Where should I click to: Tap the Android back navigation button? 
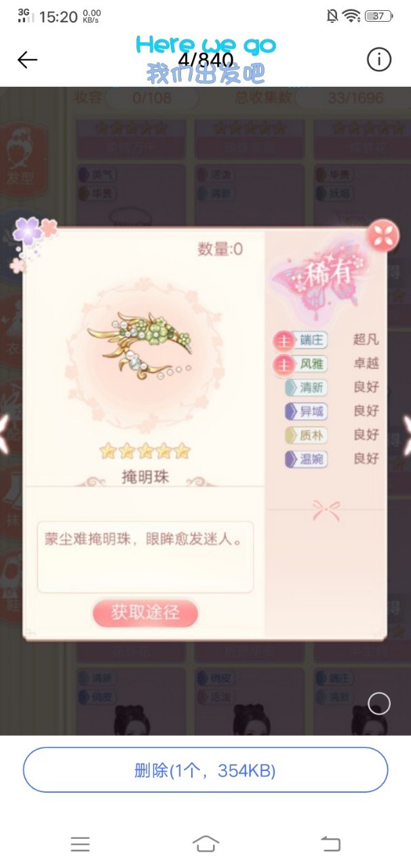330,844
